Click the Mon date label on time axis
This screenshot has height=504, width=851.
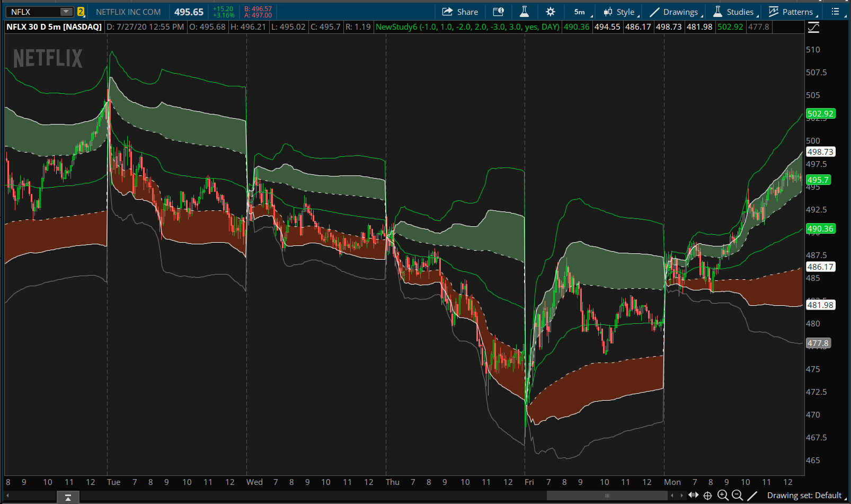(x=672, y=482)
